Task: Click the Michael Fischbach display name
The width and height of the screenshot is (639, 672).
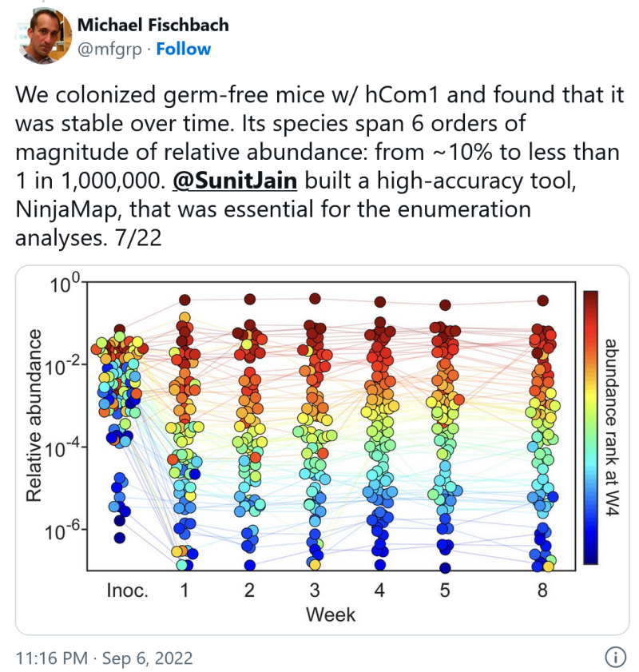Action: tap(153, 25)
